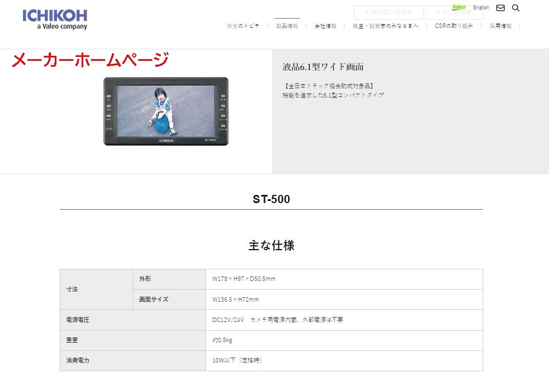Click the W136.5×H72mm value
549x392 pixels.
coord(236,299)
